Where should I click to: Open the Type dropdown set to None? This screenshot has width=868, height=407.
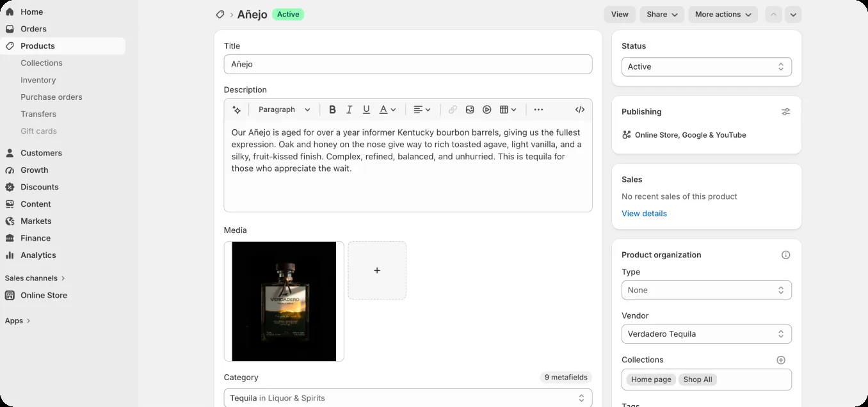(707, 290)
